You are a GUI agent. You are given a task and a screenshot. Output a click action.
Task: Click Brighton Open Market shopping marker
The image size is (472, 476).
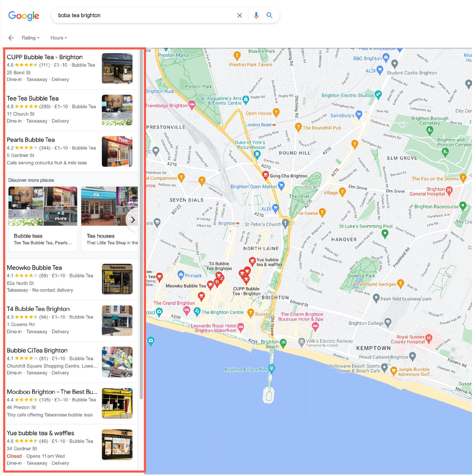pos(281,186)
